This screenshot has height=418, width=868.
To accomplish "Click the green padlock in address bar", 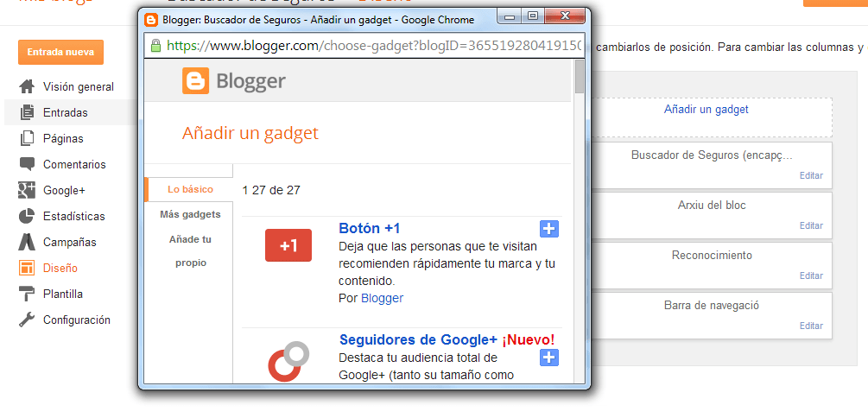I will [155, 45].
